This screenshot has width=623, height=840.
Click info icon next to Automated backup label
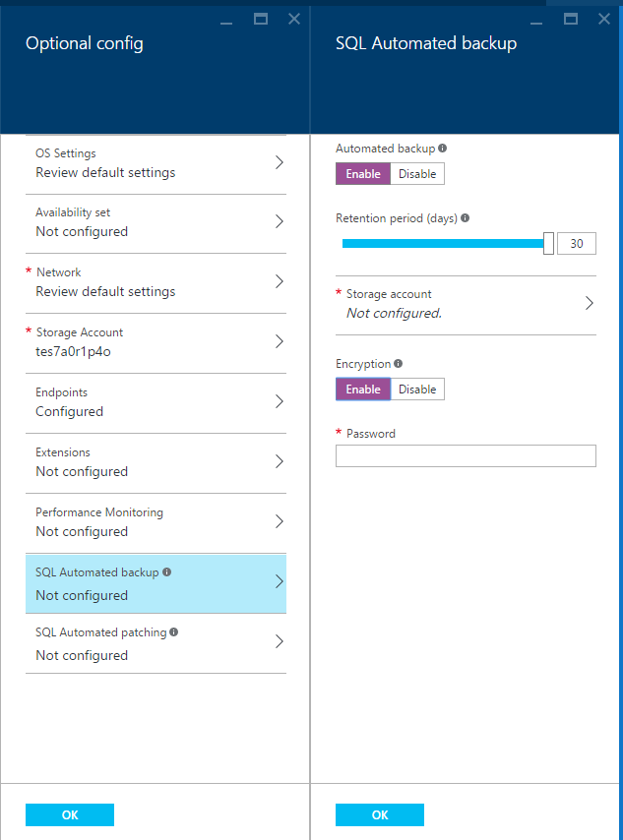click(x=443, y=149)
